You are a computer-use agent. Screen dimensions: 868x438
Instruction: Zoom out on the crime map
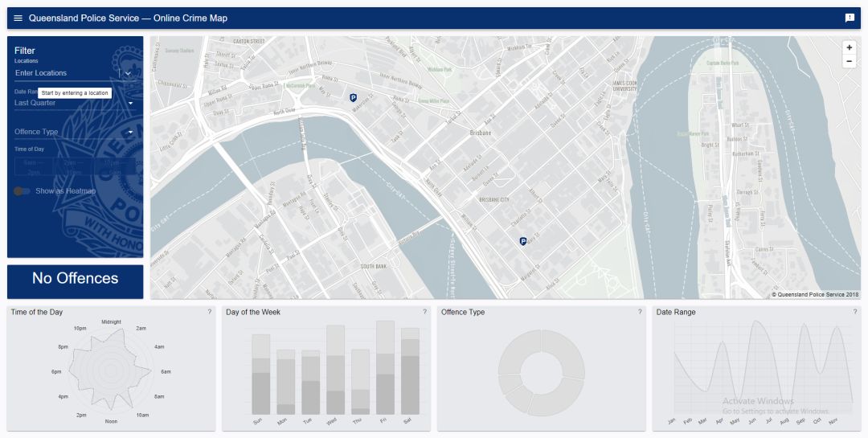[x=850, y=61]
